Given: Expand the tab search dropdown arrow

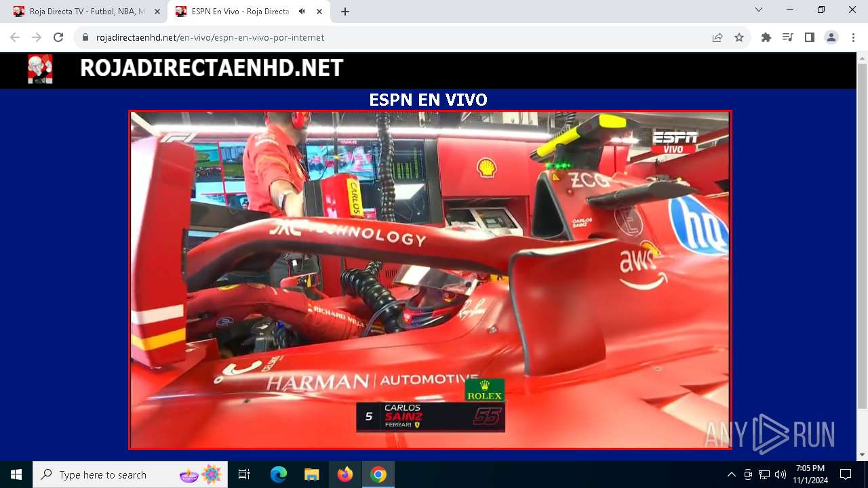Looking at the screenshot, I should [x=759, y=9].
